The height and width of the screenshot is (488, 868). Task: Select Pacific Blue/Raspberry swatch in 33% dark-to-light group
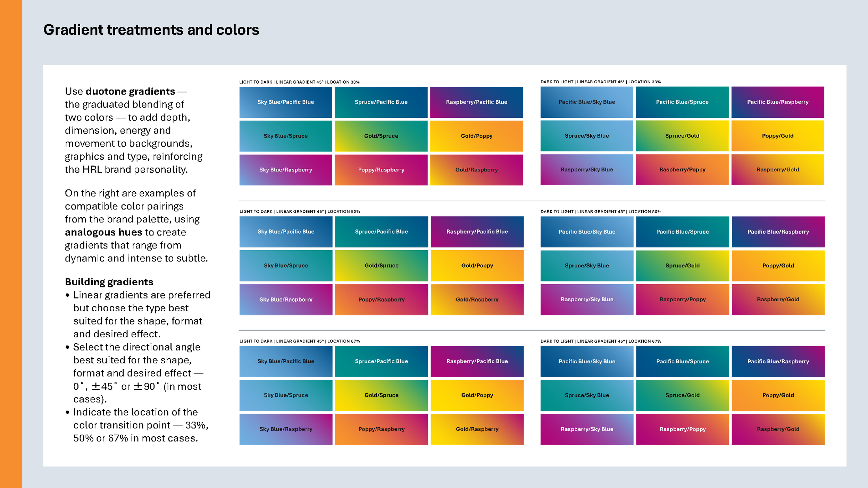[x=777, y=102]
